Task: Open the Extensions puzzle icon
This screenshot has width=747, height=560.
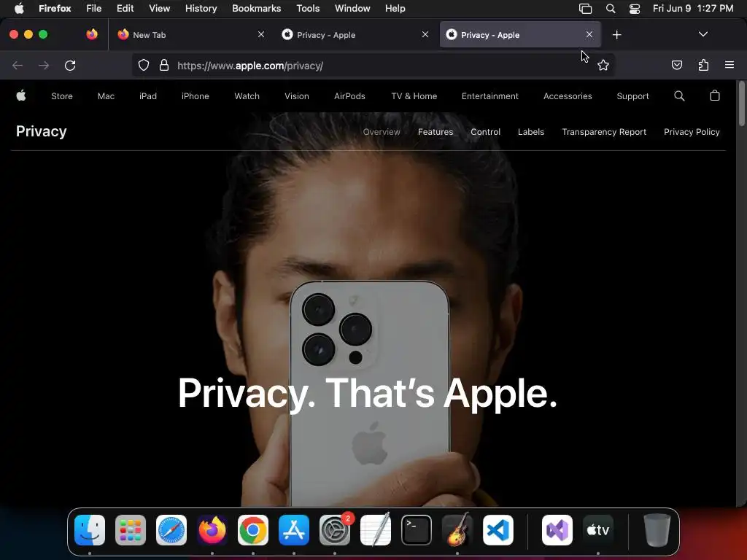Action: point(703,65)
